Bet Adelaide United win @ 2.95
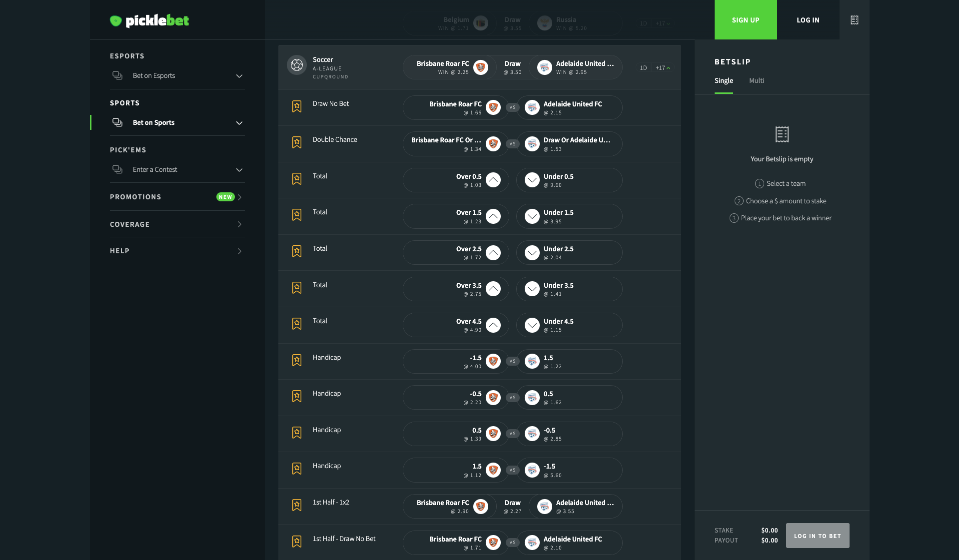959x560 pixels. (575, 67)
